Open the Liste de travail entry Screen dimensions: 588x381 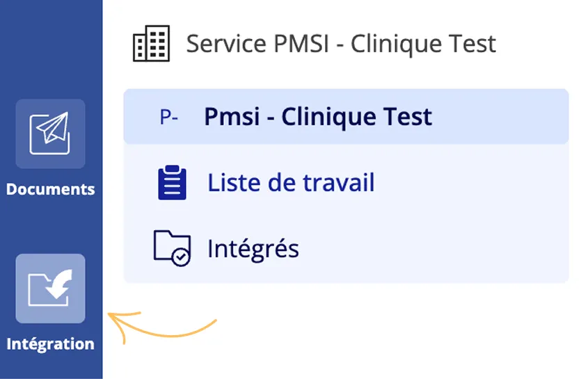pos(346,182)
